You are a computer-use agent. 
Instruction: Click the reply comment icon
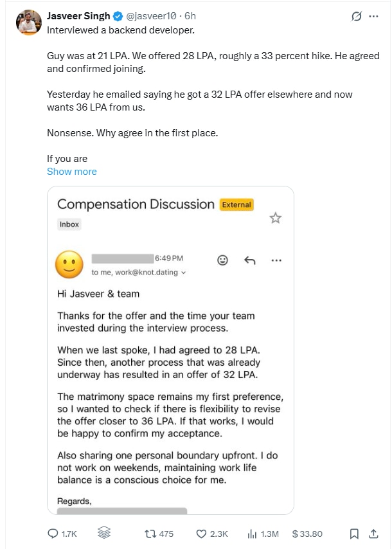[54, 534]
